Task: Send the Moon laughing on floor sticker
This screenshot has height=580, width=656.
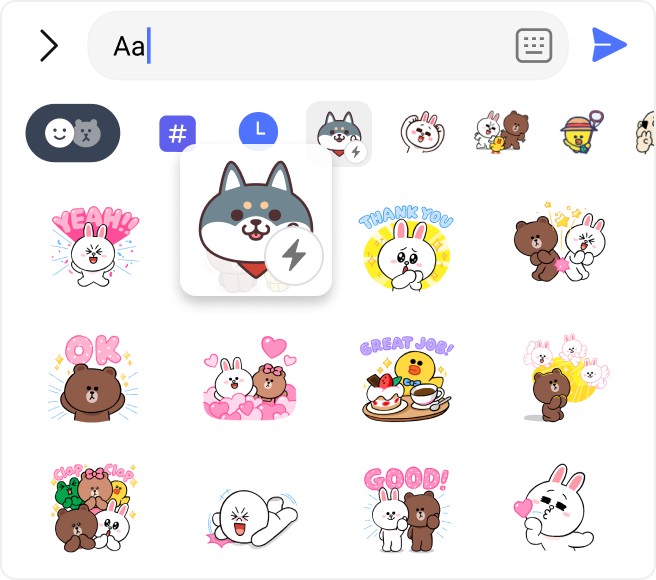Action: pos(252,517)
